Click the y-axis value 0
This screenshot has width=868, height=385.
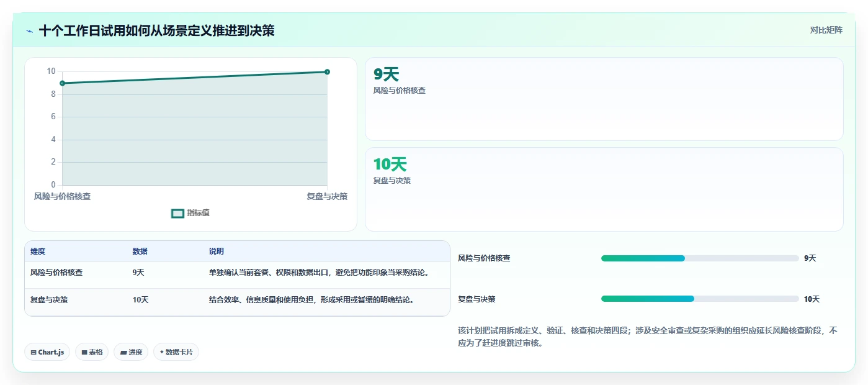point(53,185)
